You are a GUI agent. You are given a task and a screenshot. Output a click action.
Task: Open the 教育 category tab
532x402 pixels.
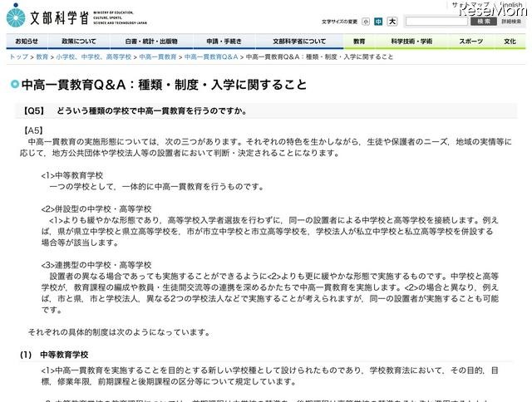click(359, 42)
